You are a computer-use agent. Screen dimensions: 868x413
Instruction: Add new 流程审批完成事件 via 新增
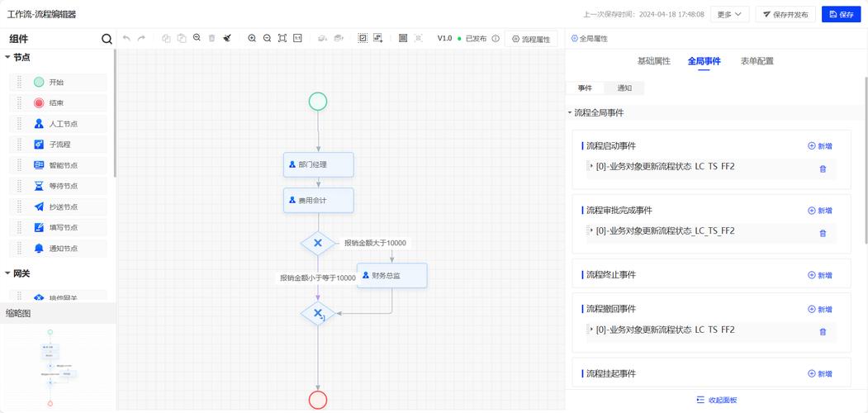[x=820, y=211]
